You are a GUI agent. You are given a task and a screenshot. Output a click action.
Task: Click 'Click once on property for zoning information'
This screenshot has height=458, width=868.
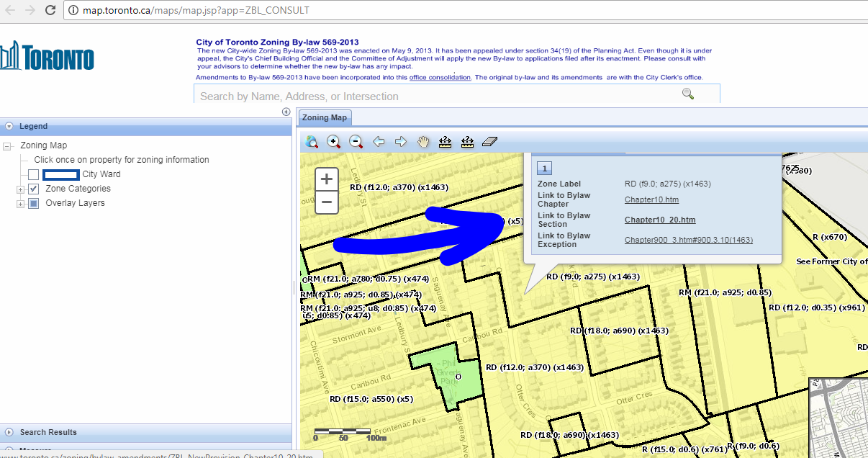pyautogui.click(x=122, y=160)
